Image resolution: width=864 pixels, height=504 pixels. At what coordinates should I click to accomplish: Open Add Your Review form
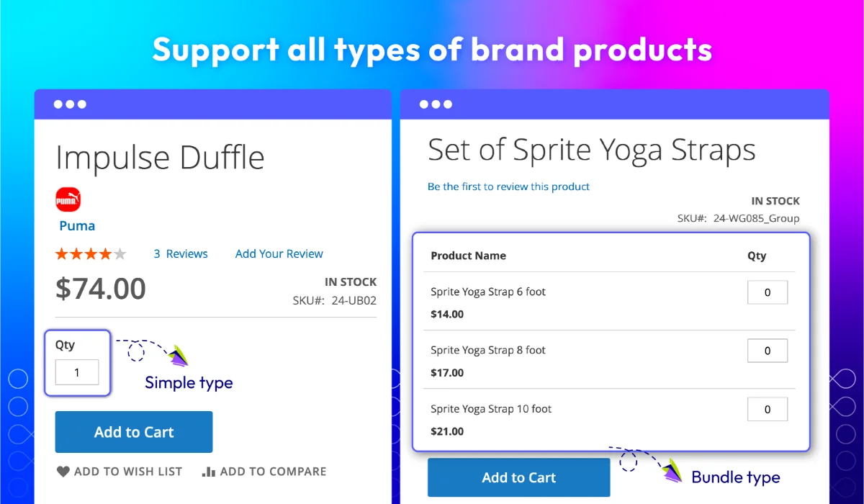tap(279, 253)
